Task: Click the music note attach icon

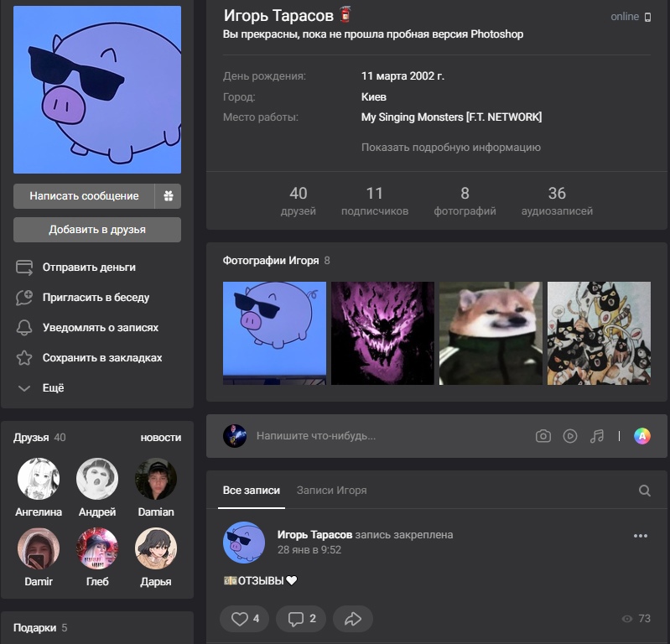Action: pos(597,436)
